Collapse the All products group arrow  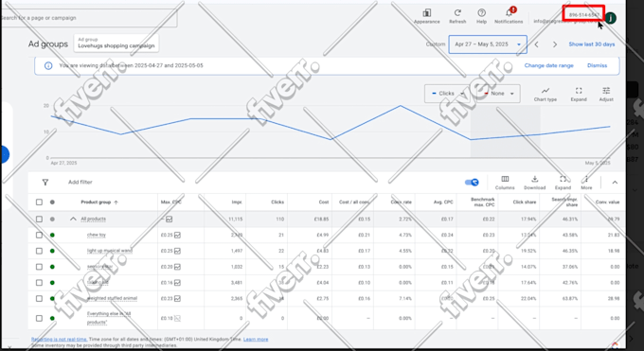[73, 219]
